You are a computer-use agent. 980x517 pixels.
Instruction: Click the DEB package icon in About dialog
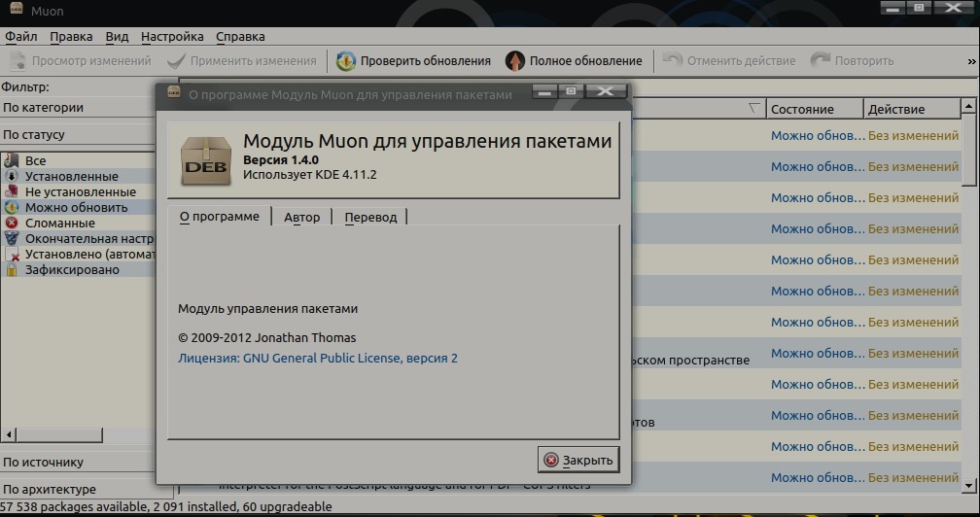[x=206, y=159]
